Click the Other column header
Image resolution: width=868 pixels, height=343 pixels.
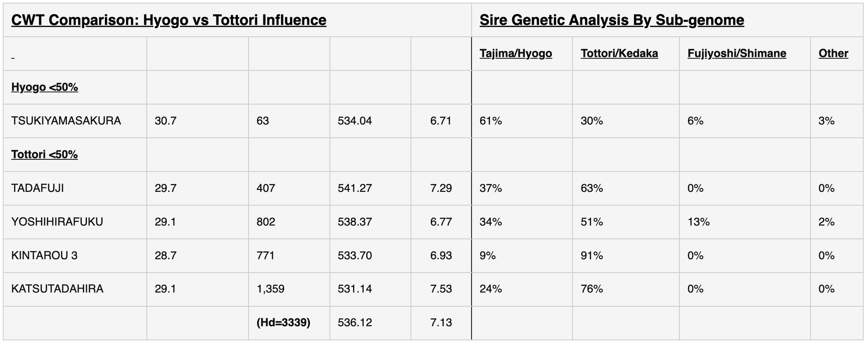click(x=833, y=53)
